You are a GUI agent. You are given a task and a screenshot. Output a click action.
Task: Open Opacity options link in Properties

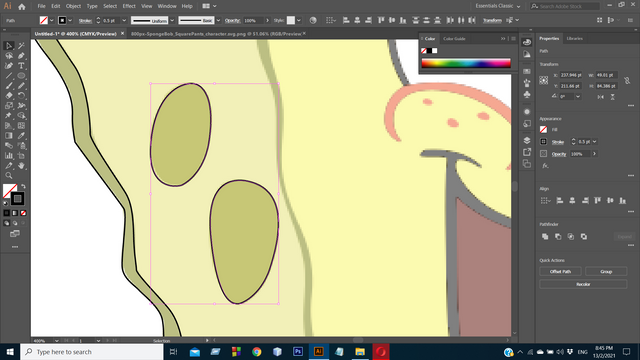559,154
